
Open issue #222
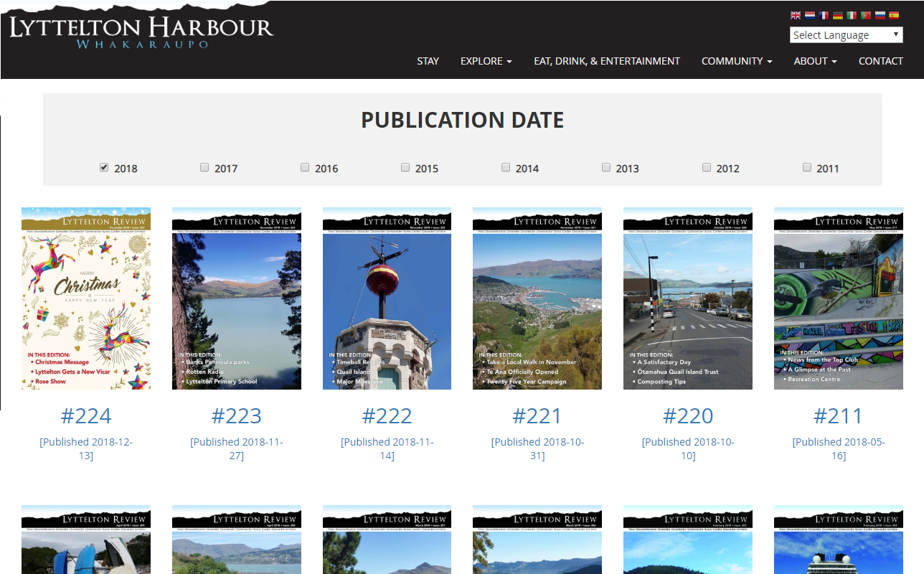click(387, 415)
